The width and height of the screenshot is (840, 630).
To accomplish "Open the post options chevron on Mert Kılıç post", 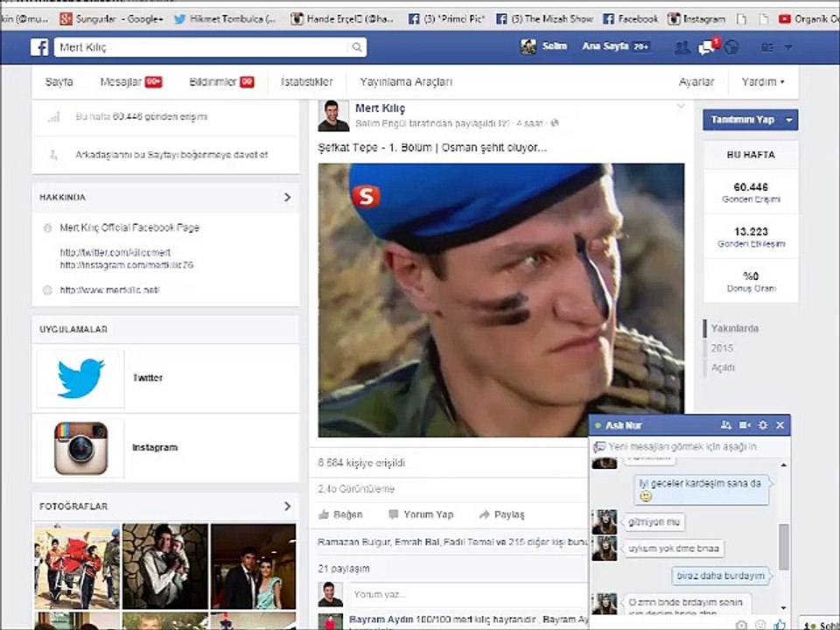I will [681, 106].
